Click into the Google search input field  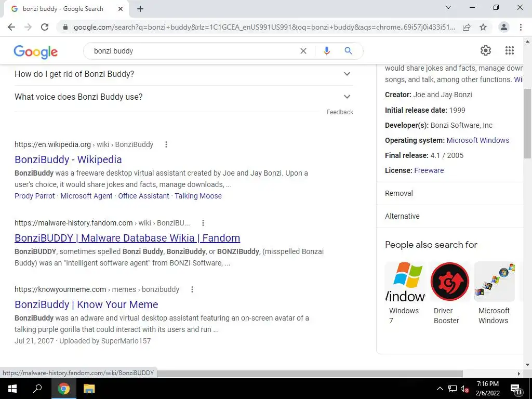[x=193, y=51]
